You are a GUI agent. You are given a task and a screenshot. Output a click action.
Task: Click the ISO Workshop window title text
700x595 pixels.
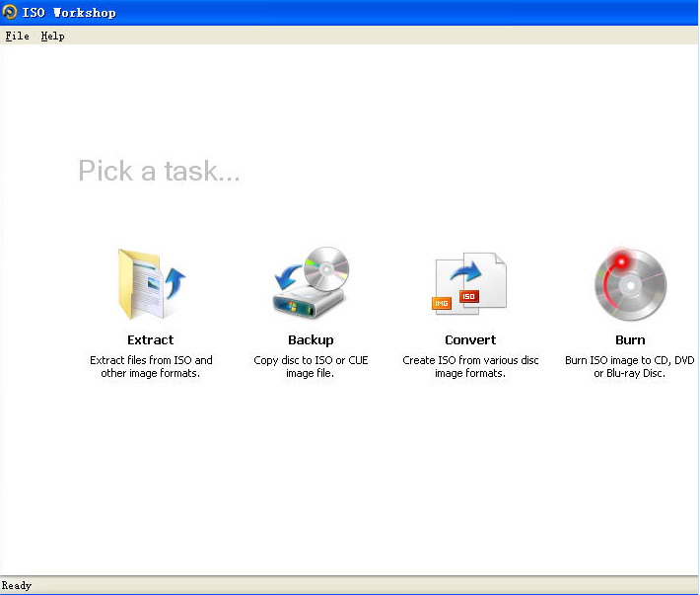[69, 13]
